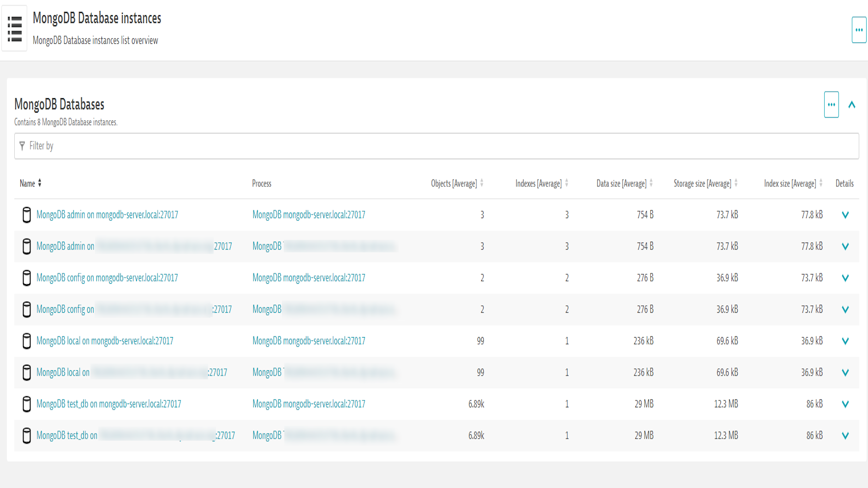The width and height of the screenshot is (868, 488).
Task: Click the Process column header
Action: (x=262, y=184)
